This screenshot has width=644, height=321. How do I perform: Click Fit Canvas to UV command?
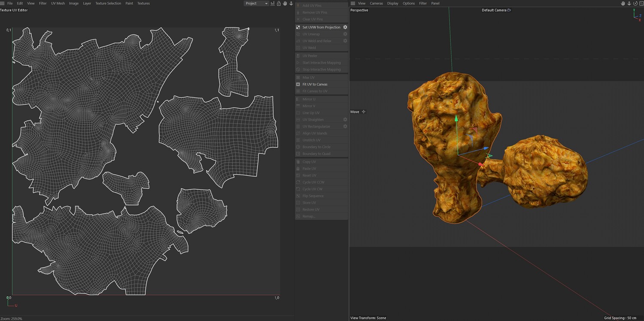click(322, 91)
